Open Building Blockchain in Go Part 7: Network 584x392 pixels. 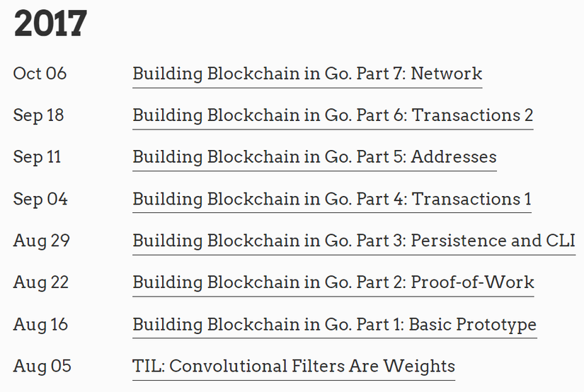(307, 74)
